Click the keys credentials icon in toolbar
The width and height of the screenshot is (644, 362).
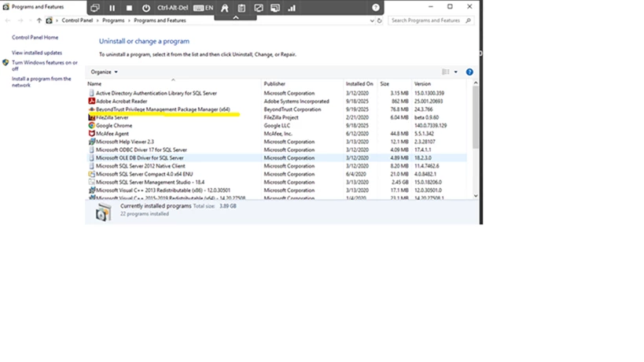click(225, 8)
